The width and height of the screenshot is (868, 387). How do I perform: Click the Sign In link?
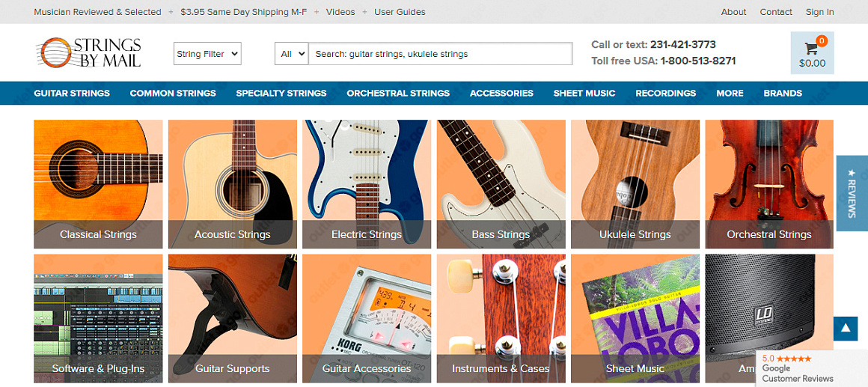pyautogui.click(x=819, y=12)
